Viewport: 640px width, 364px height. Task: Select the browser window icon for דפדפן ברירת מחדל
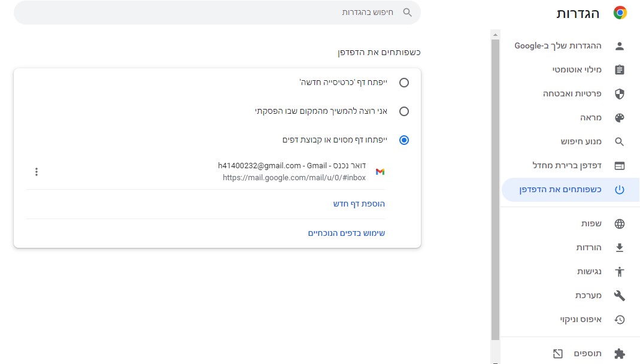(620, 165)
